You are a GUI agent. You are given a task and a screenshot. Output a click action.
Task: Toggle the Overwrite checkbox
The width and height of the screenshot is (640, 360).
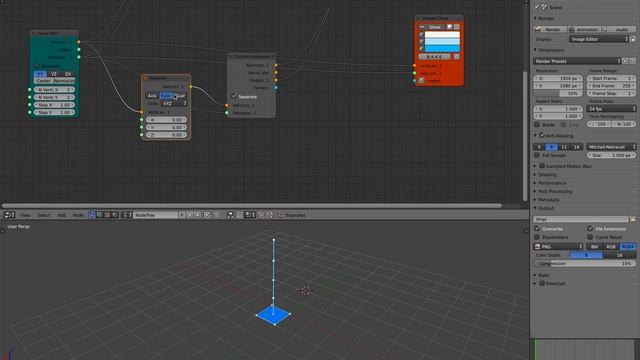click(537, 229)
